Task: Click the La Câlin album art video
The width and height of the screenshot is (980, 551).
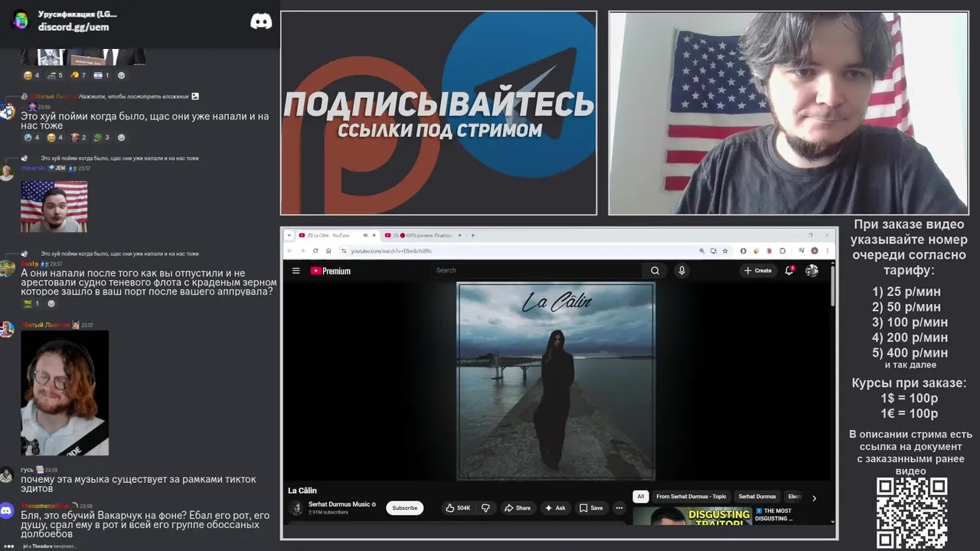Action: (556, 381)
